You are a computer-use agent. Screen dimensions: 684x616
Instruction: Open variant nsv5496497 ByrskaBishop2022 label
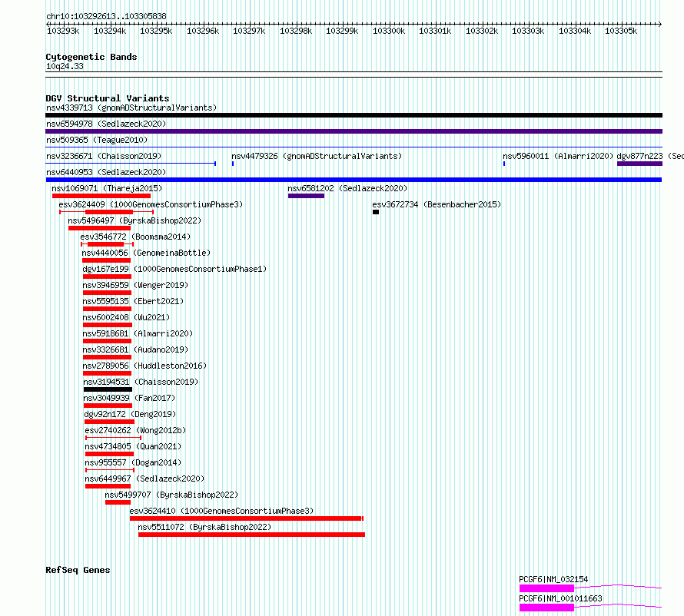[134, 220]
